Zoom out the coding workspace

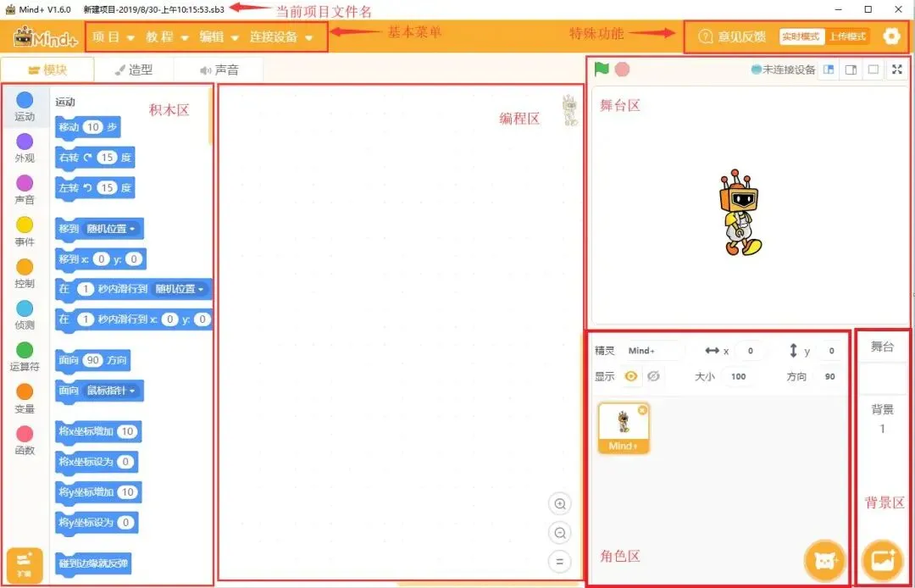(x=560, y=533)
